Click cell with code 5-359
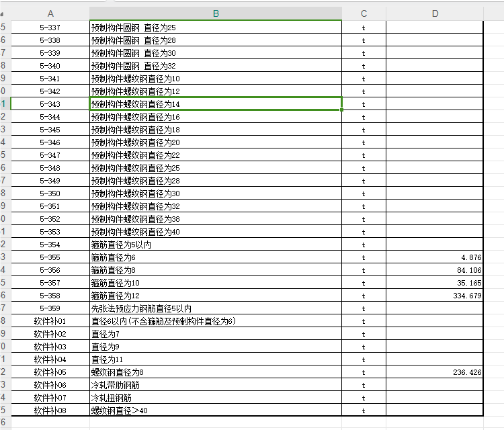The width and height of the screenshot is (504, 430). [x=50, y=308]
